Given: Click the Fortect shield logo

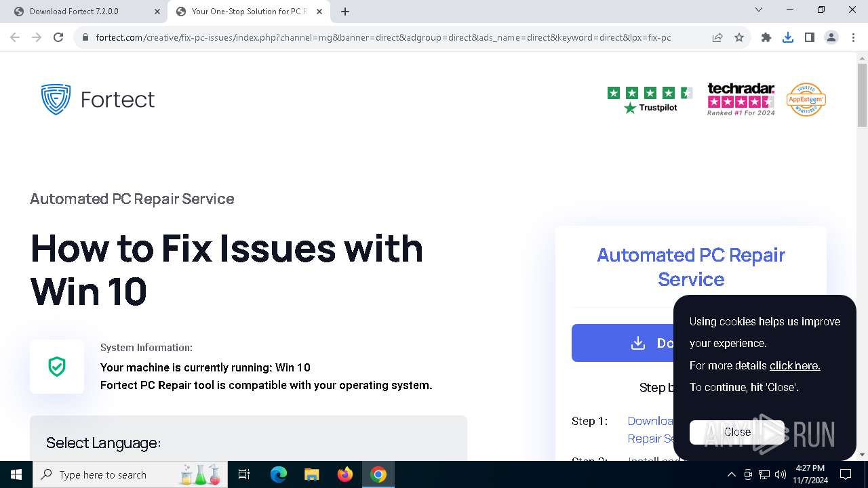Looking at the screenshot, I should (x=56, y=100).
